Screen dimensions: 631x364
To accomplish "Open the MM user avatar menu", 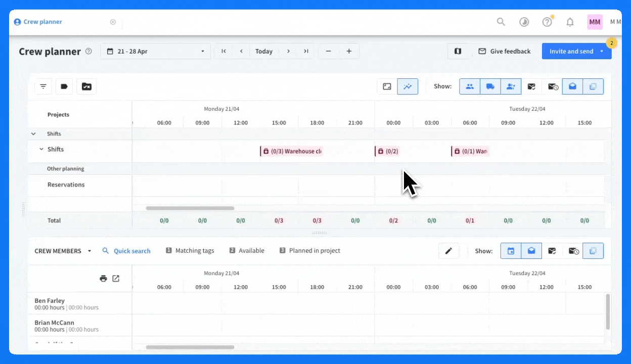I will coord(595,22).
